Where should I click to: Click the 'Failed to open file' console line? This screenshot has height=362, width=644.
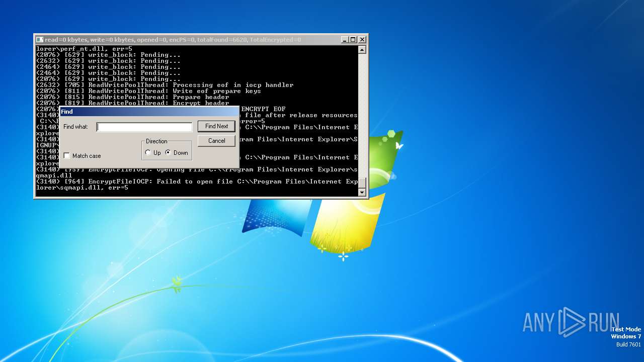pyautogui.click(x=197, y=182)
